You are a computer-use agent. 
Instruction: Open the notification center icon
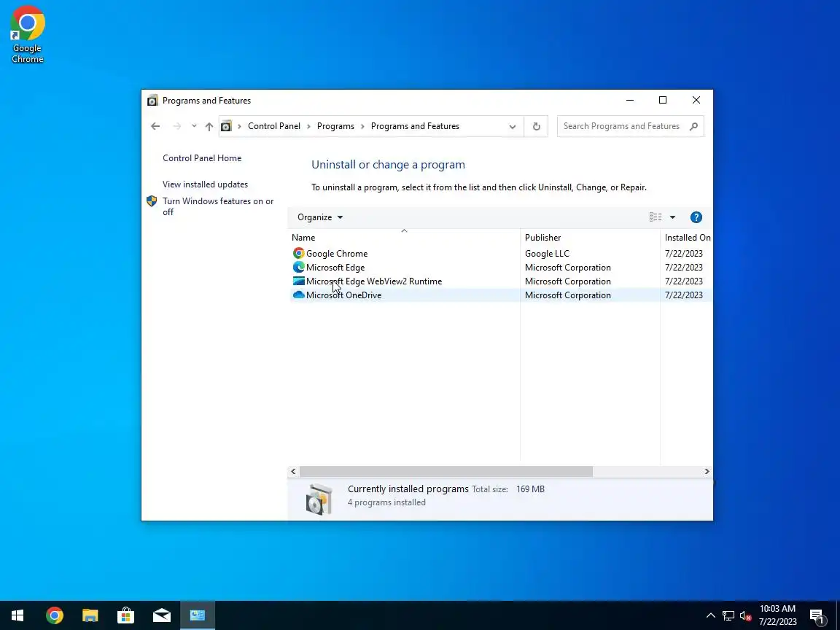click(x=817, y=616)
